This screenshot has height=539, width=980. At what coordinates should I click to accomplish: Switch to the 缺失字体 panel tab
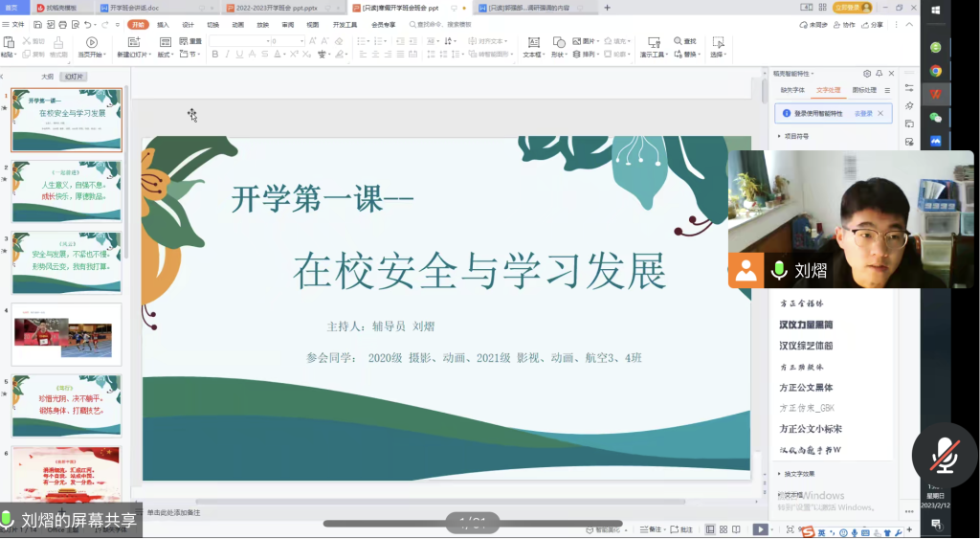(x=792, y=90)
